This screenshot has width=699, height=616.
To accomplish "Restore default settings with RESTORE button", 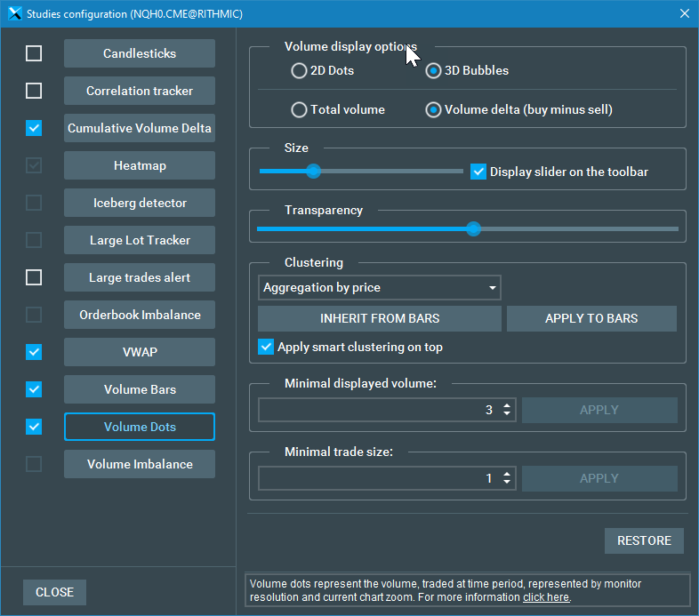I will click(x=644, y=540).
